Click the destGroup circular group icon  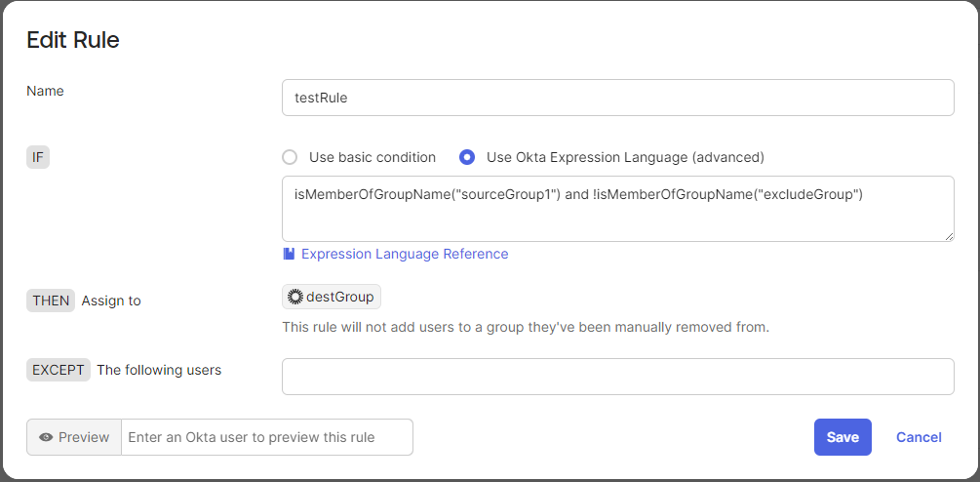pos(295,297)
